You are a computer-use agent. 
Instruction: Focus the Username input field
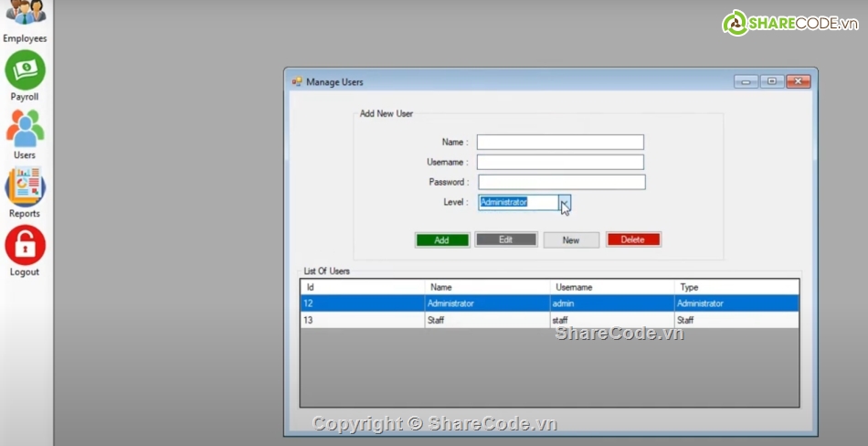click(x=560, y=162)
